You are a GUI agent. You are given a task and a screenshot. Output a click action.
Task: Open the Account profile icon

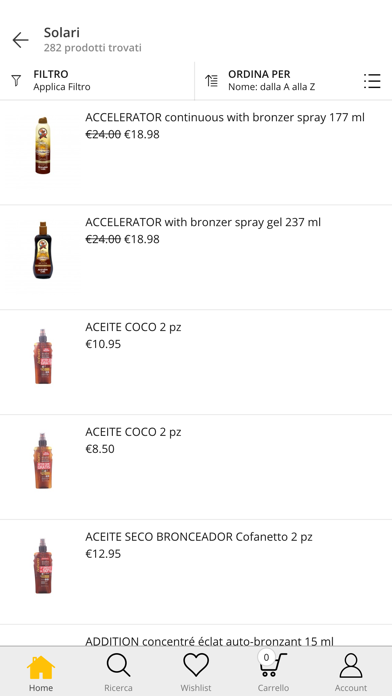tap(351, 665)
